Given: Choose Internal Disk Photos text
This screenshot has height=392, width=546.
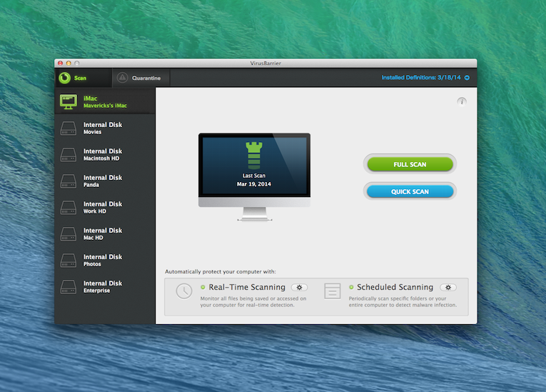Looking at the screenshot, I should point(103,261).
